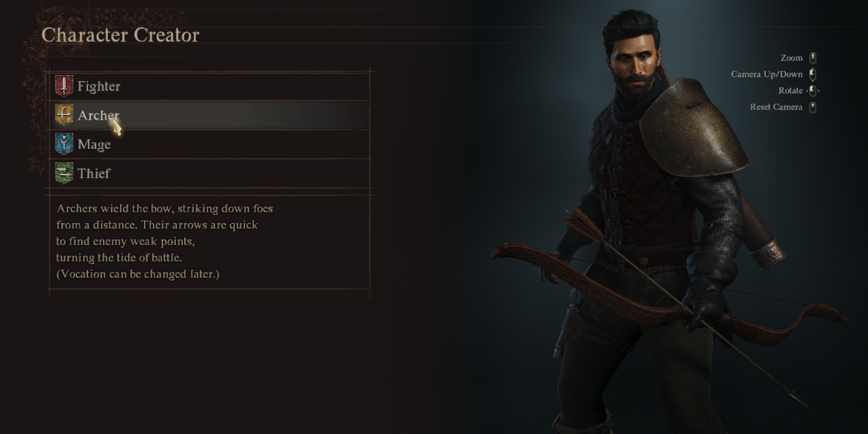Click the Archer vocation description text
Screen dimensions: 868x434
(164, 241)
